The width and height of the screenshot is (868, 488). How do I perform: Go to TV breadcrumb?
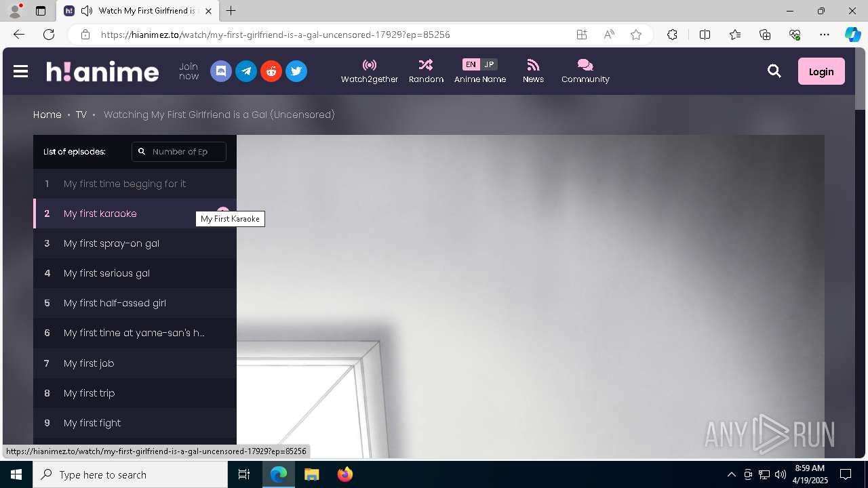coord(81,115)
